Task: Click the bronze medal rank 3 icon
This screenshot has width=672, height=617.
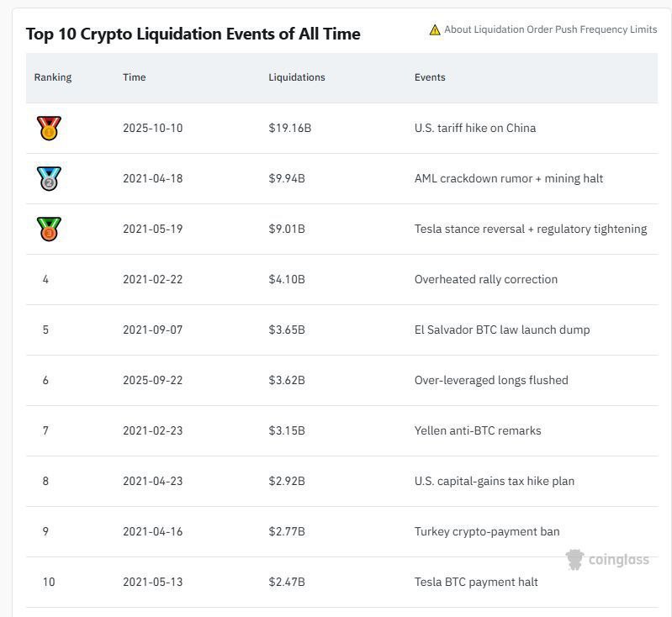Action: pyautogui.click(x=49, y=229)
